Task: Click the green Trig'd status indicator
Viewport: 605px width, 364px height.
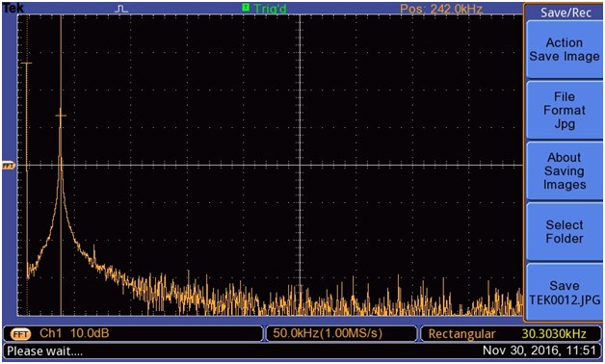Action: [x=265, y=8]
